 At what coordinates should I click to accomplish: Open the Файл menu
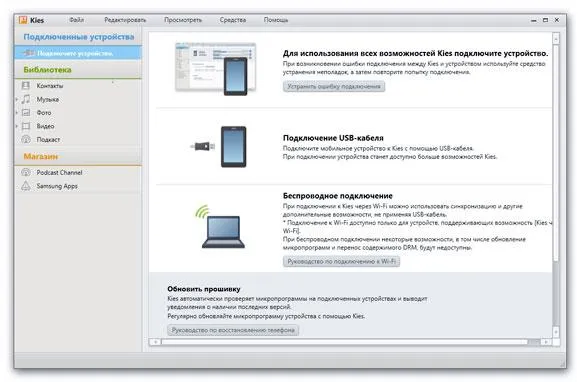[77, 20]
